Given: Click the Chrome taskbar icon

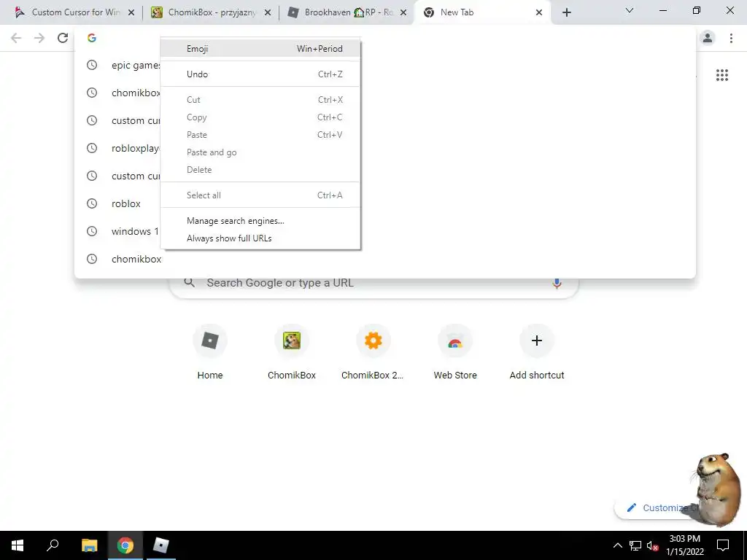Looking at the screenshot, I should point(125,545).
